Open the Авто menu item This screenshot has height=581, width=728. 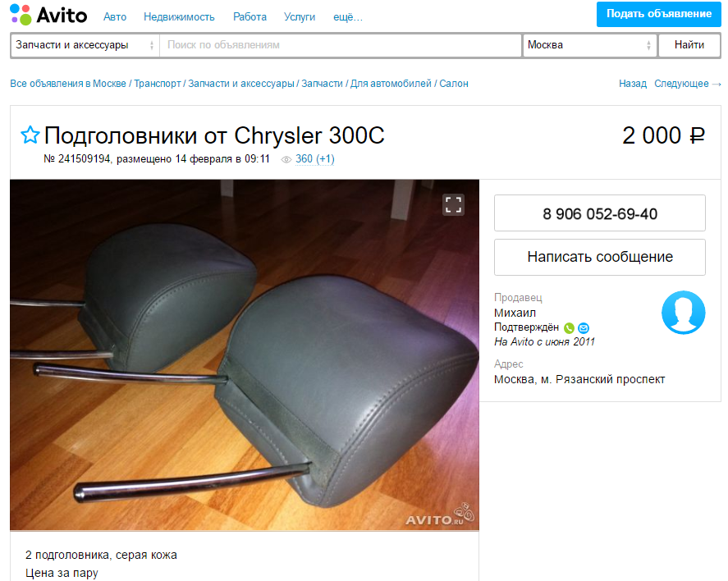pyautogui.click(x=115, y=17)
